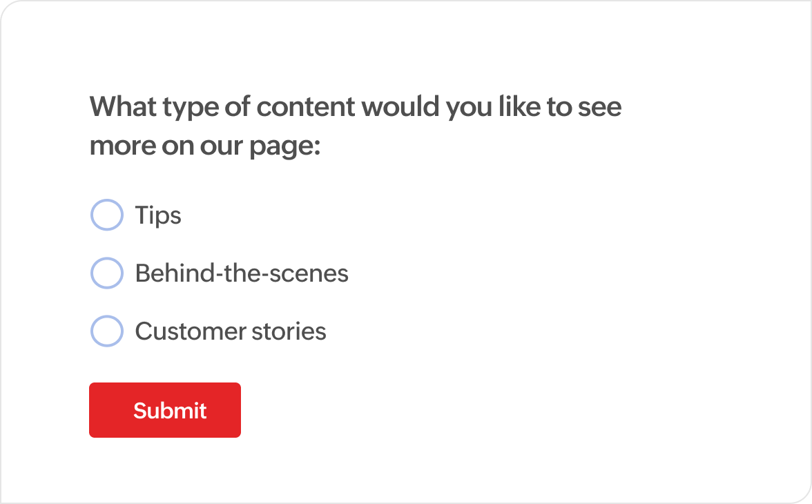Click the Tips label text

click(x=158, y=215)
